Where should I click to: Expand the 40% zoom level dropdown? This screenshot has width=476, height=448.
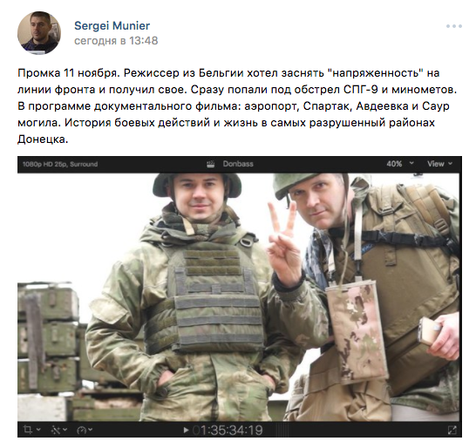[x=400, y=164]
